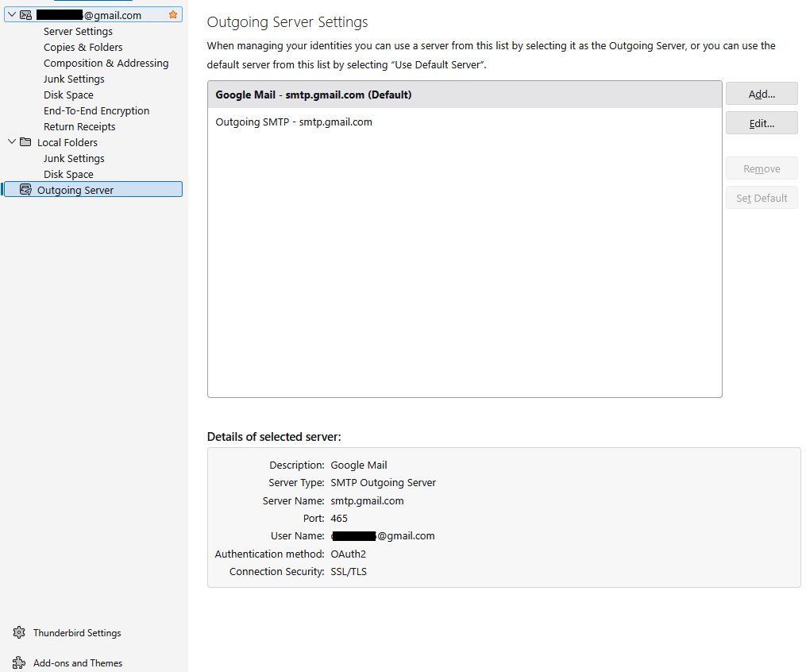The image size is (806, 672).
Task: Click the mail account envelope icon
Action: (25, 15)
